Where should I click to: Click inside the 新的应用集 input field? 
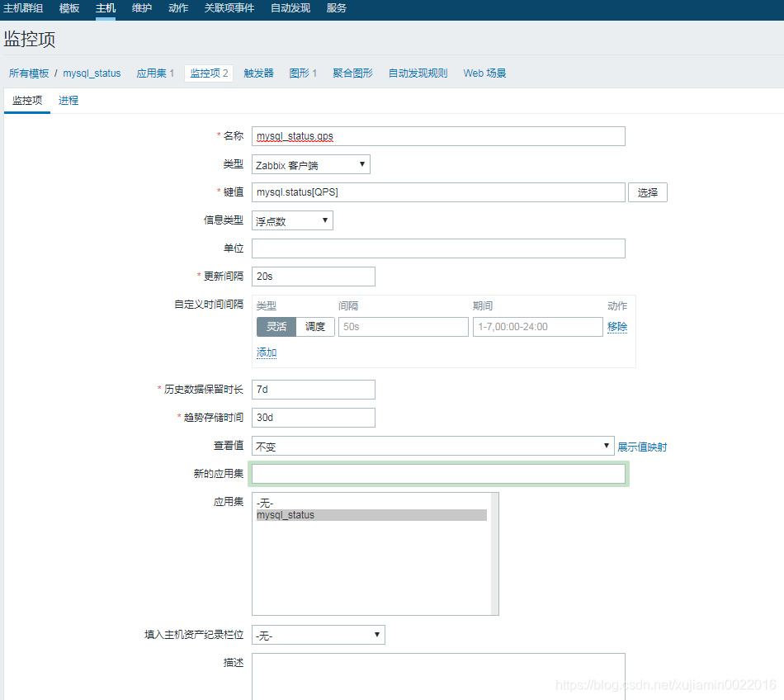(438, 473)
